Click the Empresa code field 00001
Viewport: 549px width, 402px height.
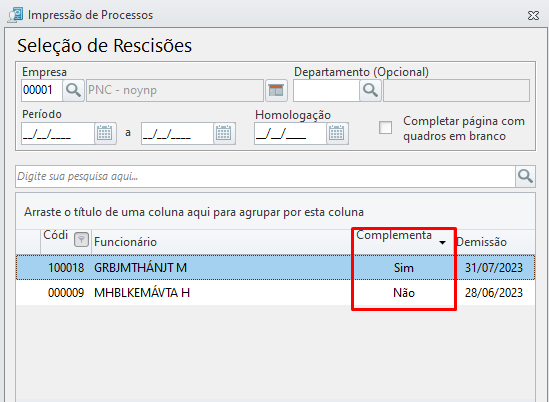click(42, 90)
